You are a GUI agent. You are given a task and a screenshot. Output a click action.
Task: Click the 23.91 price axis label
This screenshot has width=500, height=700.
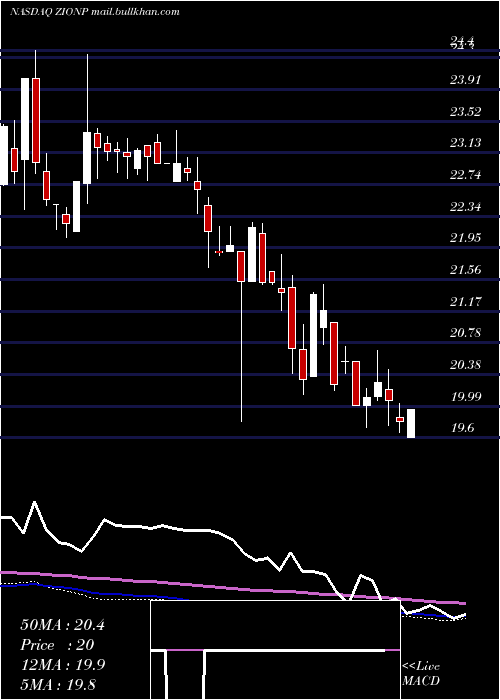pos(466,80)
